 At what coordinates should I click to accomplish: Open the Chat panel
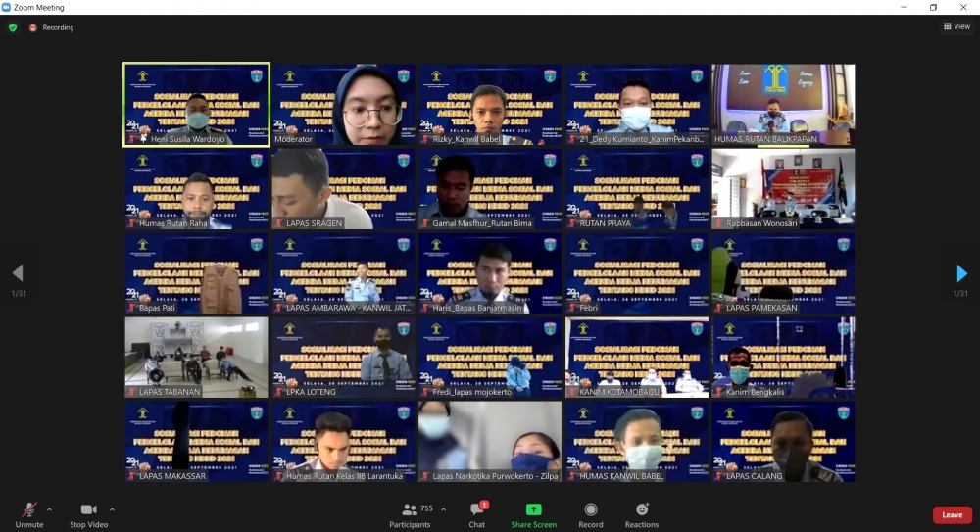[476, 509]
